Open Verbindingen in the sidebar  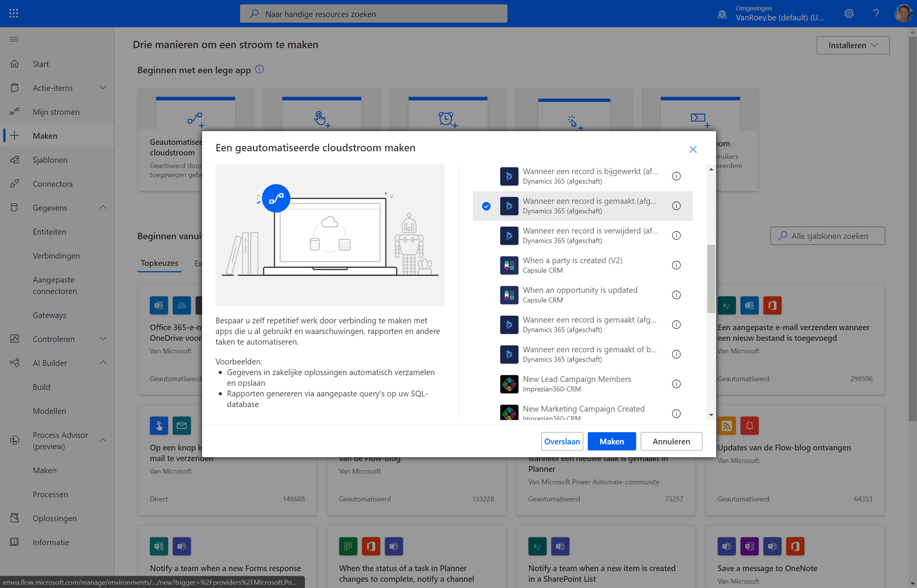coord(56,255)
